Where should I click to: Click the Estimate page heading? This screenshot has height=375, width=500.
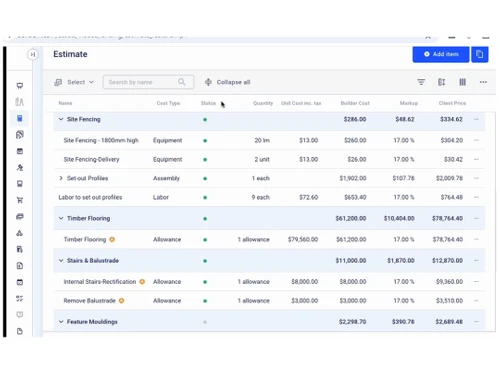70,54
